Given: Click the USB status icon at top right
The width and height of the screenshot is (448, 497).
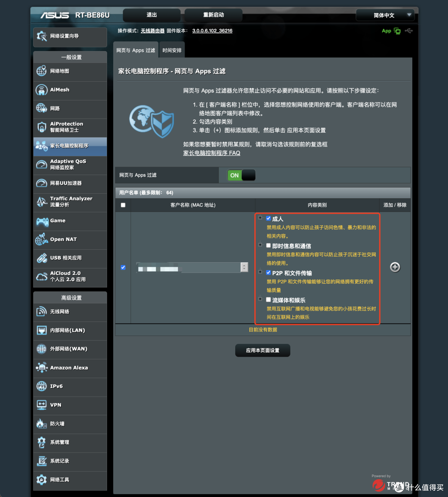Looking at the screenshot, I should tap(409, 31).
